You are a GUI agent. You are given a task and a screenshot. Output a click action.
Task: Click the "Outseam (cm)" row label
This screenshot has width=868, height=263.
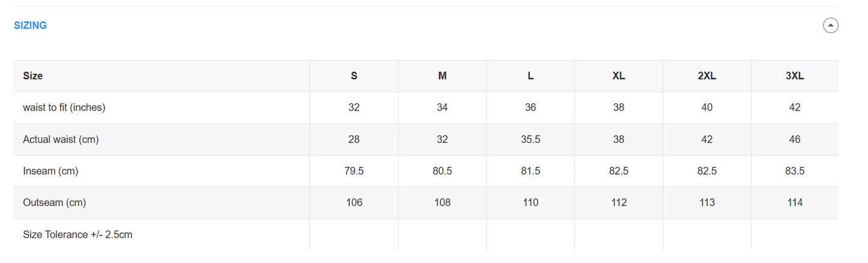55,203
